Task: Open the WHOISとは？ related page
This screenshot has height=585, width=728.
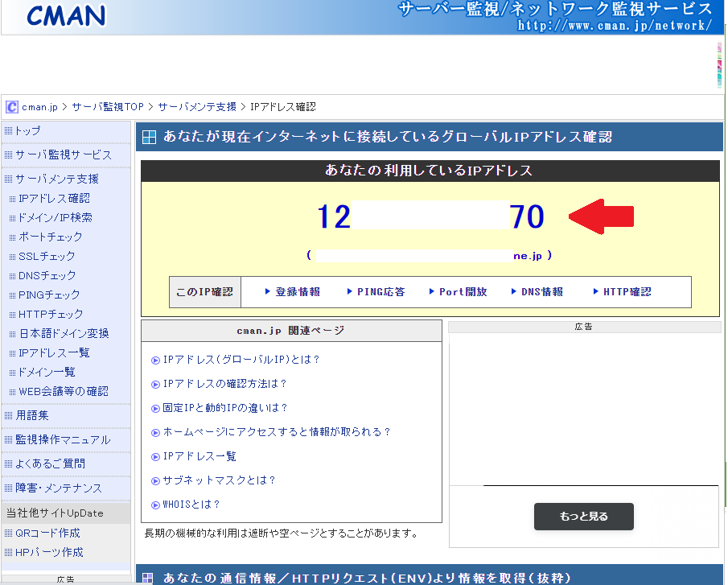Action: (191, 505)
